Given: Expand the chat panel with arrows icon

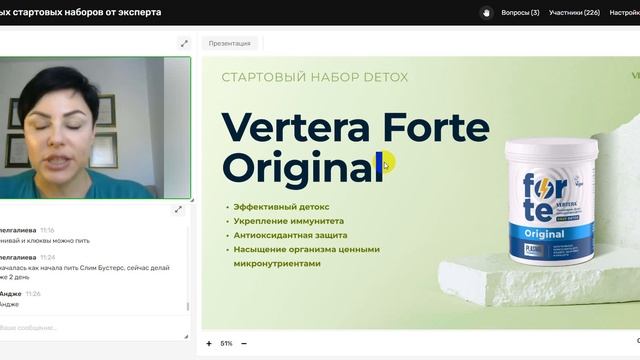Looking at the screenshot, I should point(178,210).
